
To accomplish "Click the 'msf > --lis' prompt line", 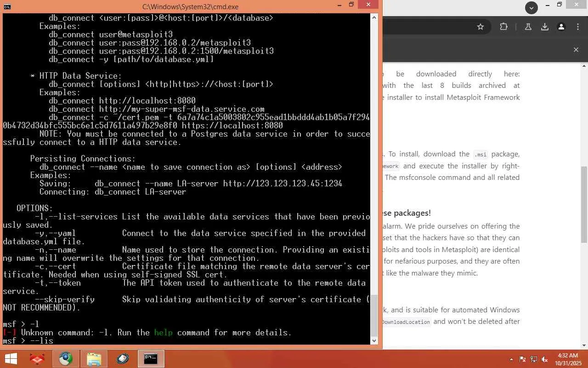I will 28,341.
